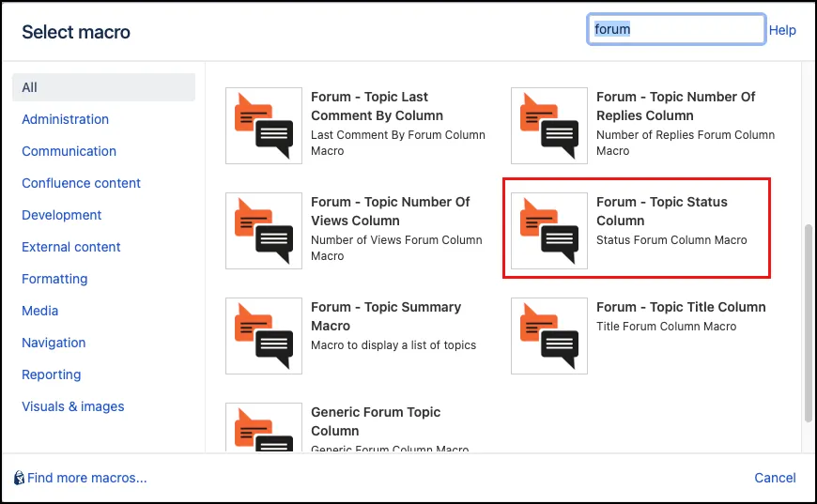Click the Generic Forum Topic Column title
The height and width of the screenshot is (504, 817).
tap(376, 421)
